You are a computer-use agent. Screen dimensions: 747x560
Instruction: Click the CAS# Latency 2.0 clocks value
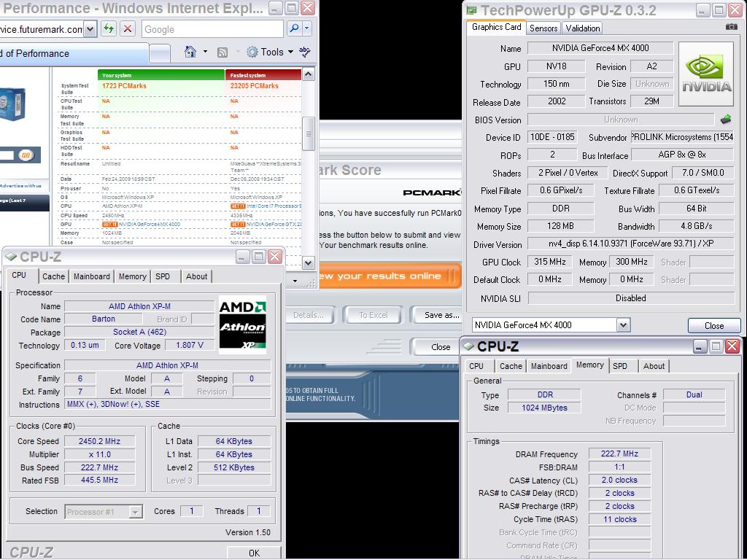pyautogui.click(x=619, y=480)
